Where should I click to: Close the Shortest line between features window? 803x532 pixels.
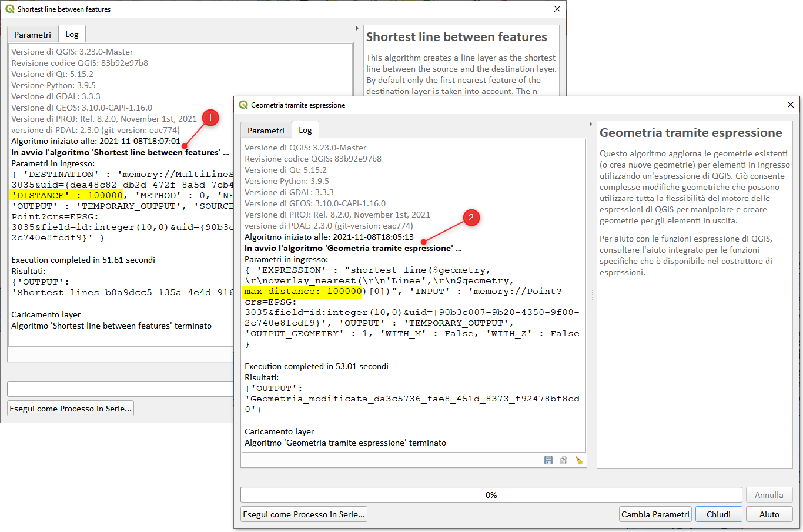point(557,9)
